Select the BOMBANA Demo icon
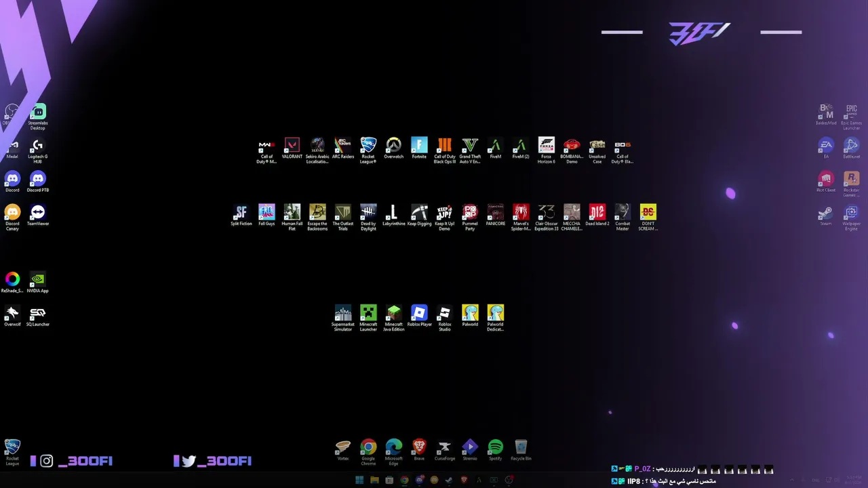This screenshot has width=868, height=488. [x=572, y=151]
